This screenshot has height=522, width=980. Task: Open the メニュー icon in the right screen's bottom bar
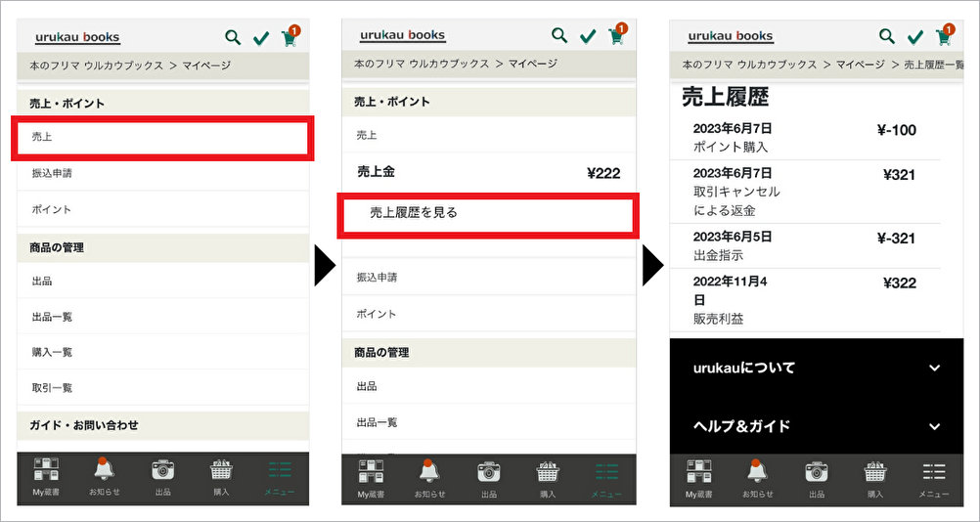934,476
